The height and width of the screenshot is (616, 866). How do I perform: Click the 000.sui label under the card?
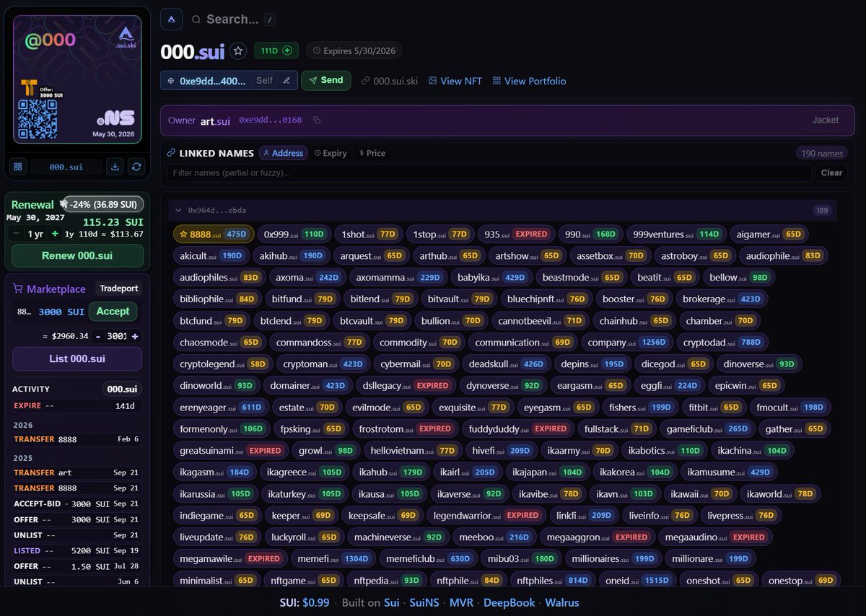(x=66, y=167)
